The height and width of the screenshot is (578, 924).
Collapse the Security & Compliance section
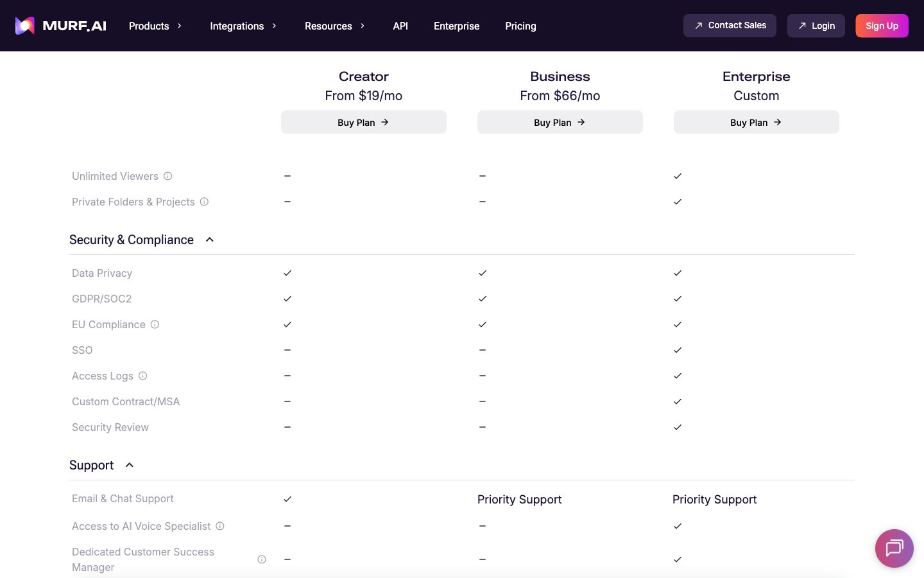[209, 240]
